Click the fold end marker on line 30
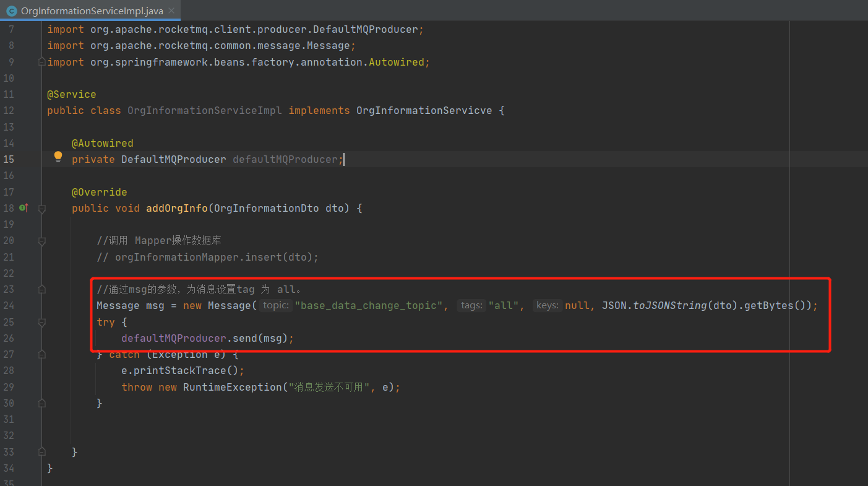Screen dimensions: 868x486 (x=42, y=403)
